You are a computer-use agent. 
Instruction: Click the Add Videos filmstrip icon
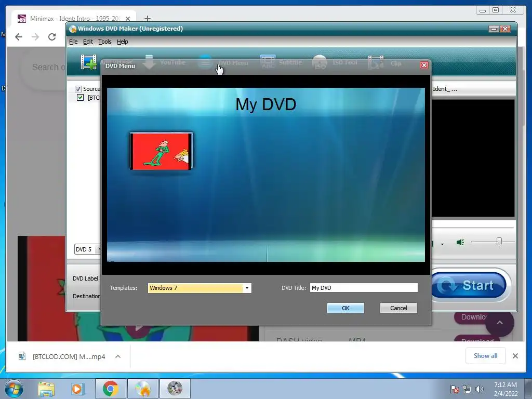pos(88,62)
